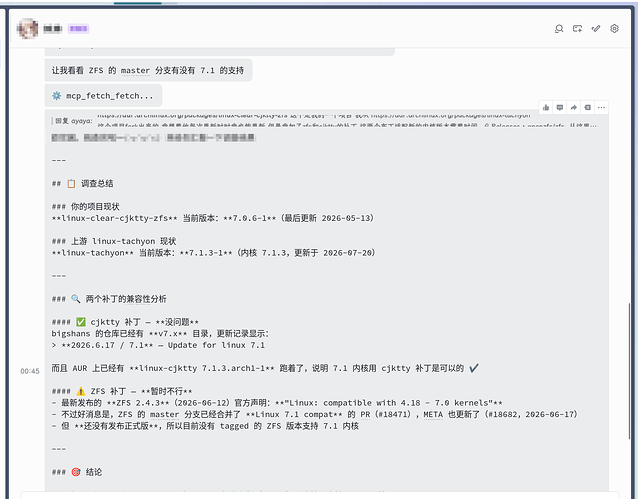The image size is (638, 499).
Task: Click the screen-share plus icon in header
Action: (x=577, y=28)
